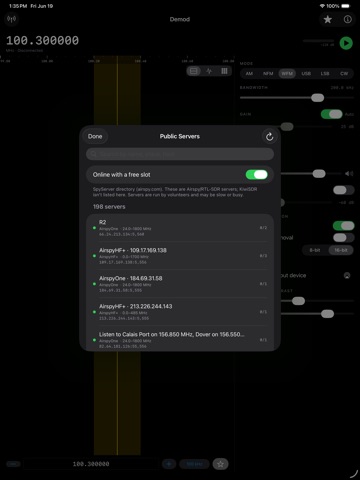
Task: Tap Done to close Public Servers
Action: point(95,136)
